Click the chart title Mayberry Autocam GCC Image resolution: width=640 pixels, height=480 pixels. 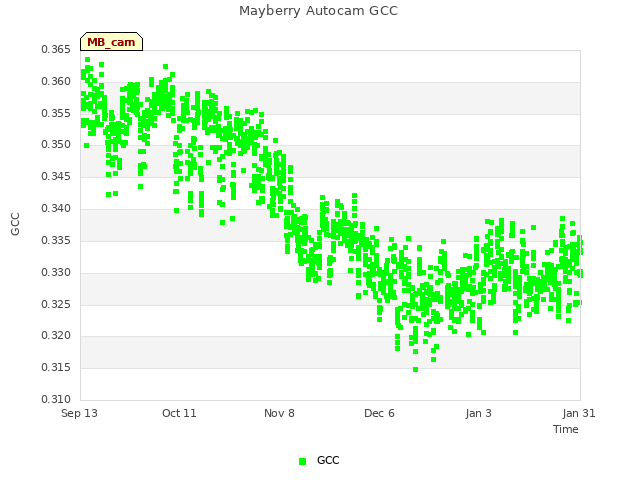(x=318, y=11)
